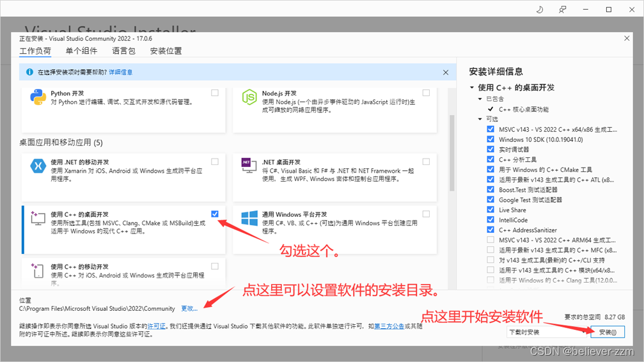Collapse the 可选 section
The height and width of the screenshot is (362, 644).
pos(480,119)
